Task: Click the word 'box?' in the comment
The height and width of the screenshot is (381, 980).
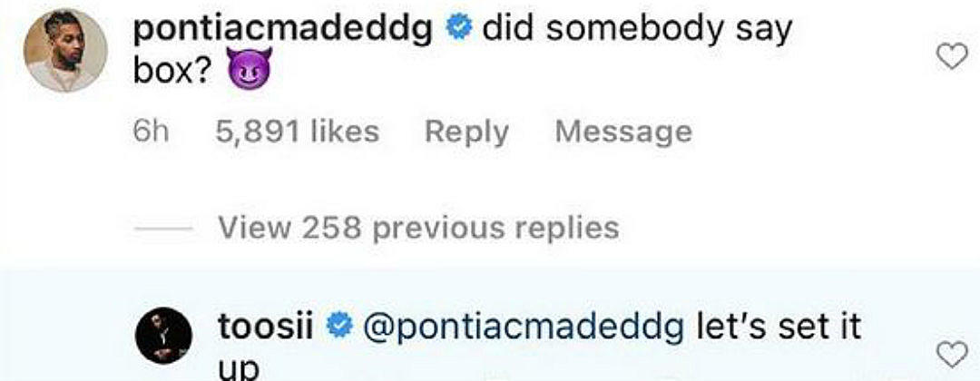Action: (171, 74)
